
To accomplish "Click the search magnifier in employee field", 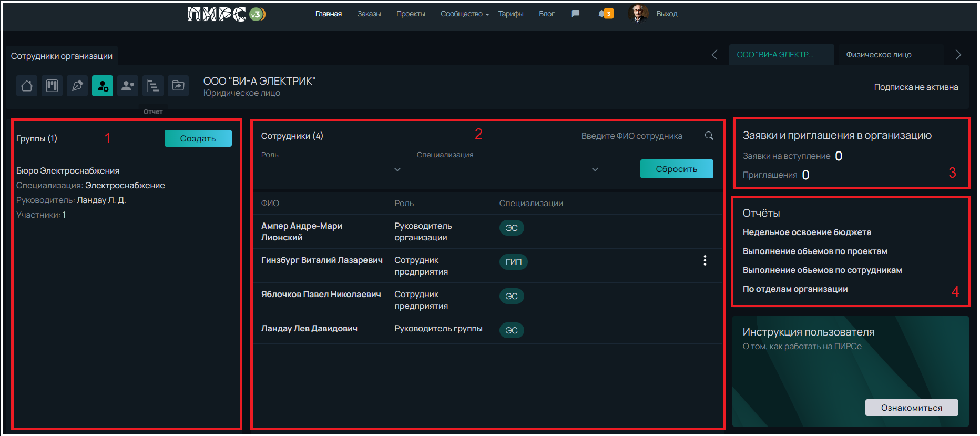I will pos(709,136).
